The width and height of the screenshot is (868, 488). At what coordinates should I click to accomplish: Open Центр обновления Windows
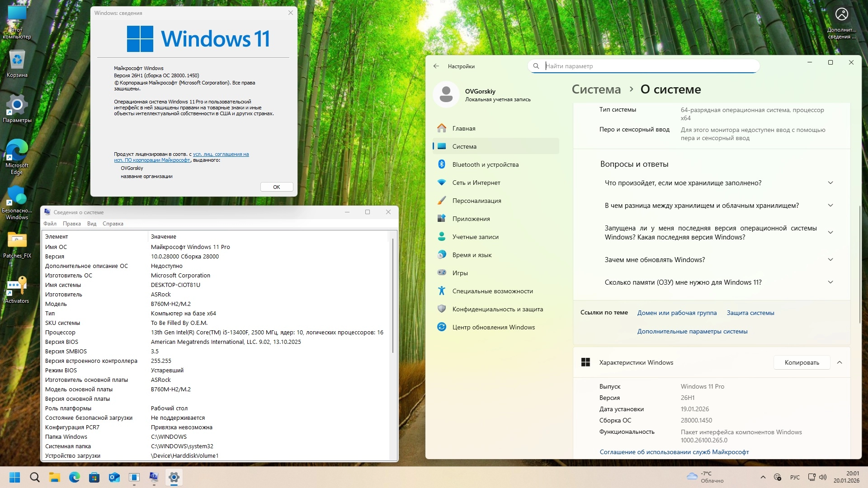(x=493, y=327)
